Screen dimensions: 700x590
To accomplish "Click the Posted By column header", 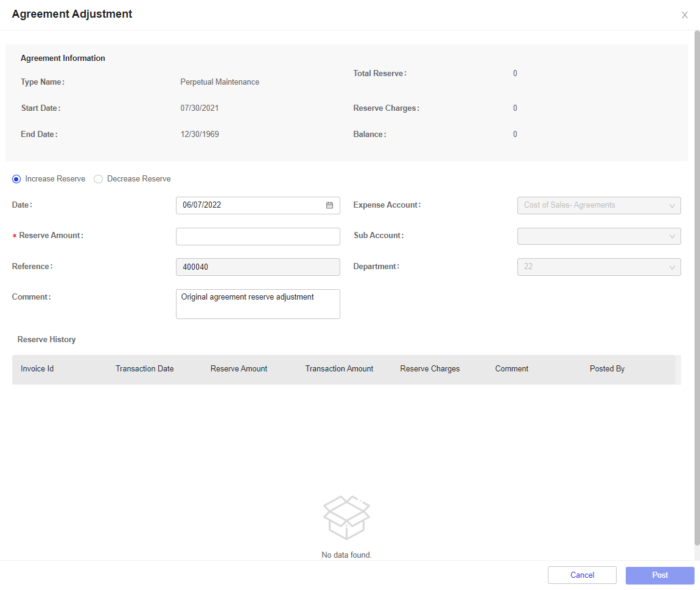I will point(606,368).
